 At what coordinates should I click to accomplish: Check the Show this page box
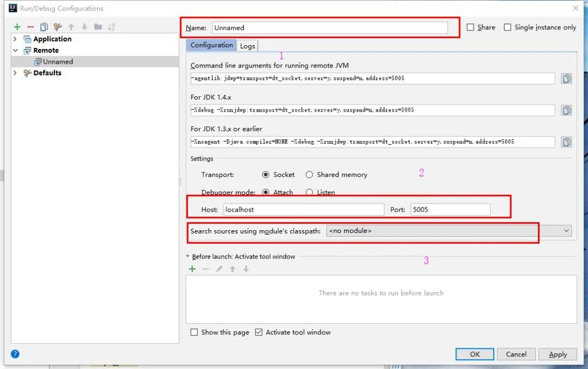click(194, 332)
